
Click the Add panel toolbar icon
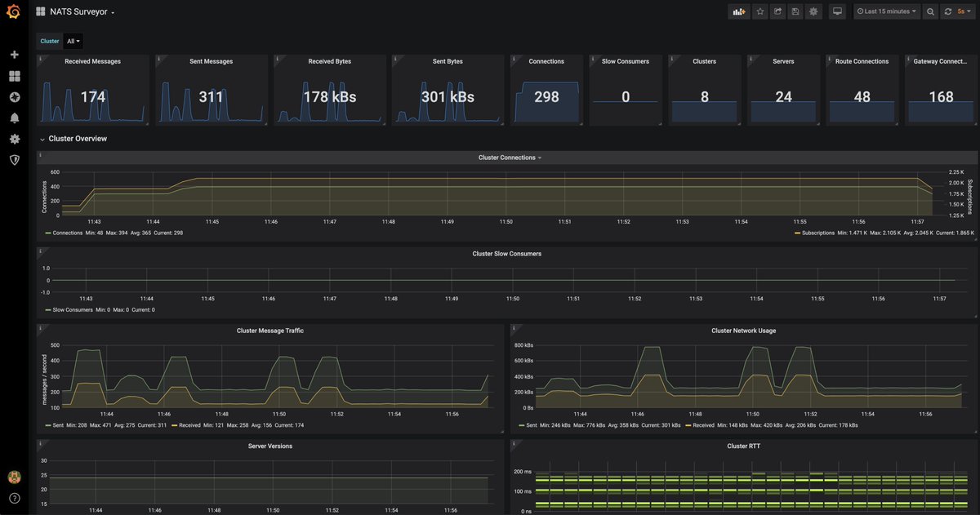[739, 11]
